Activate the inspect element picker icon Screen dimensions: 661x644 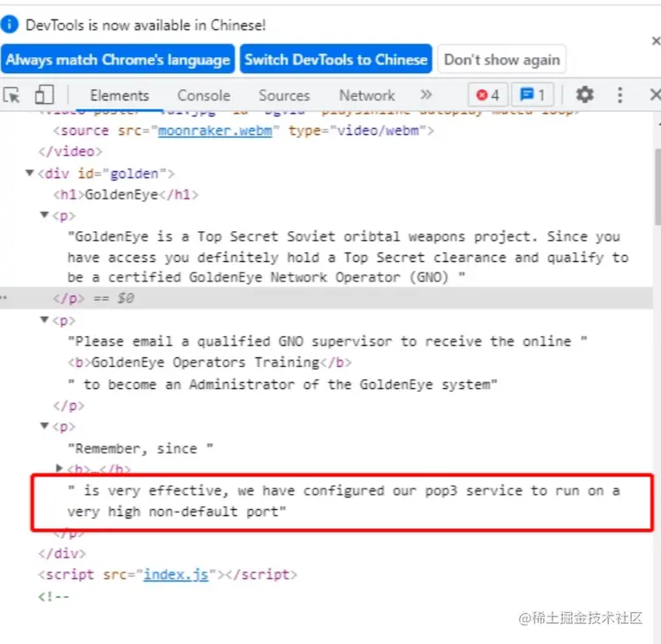11,95
